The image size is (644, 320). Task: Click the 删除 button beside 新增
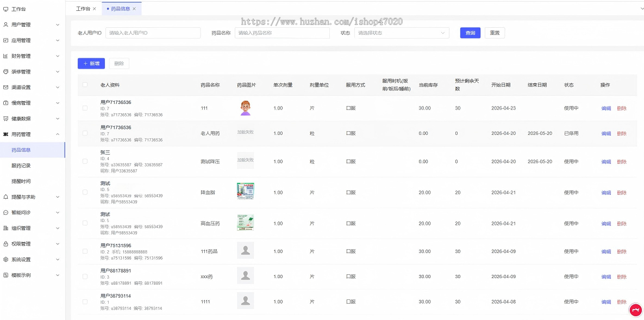(x=119, y=63)
